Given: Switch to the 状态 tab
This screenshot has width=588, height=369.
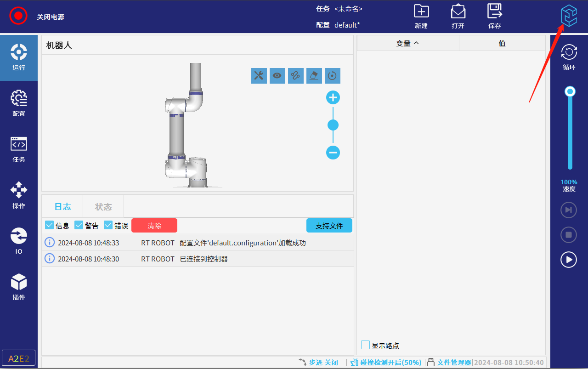Looking at the screenshot, I should click(x=103, y=207).
